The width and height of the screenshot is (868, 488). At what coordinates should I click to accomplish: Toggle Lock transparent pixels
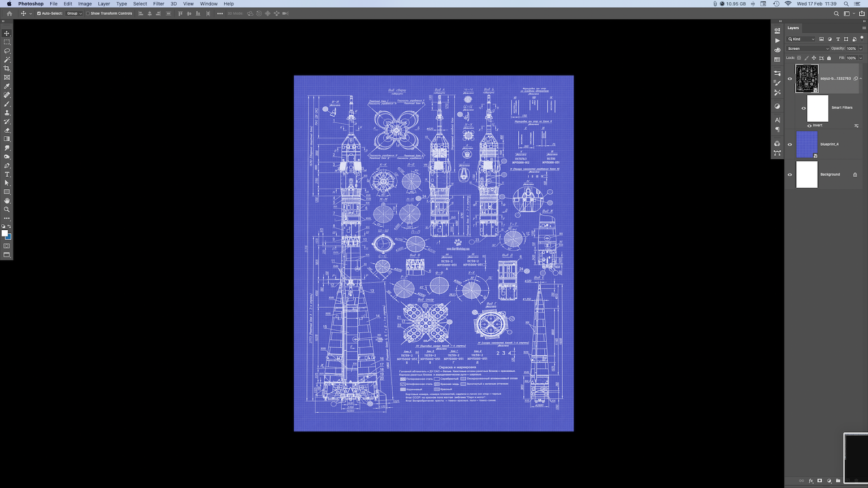click(799, 58)
